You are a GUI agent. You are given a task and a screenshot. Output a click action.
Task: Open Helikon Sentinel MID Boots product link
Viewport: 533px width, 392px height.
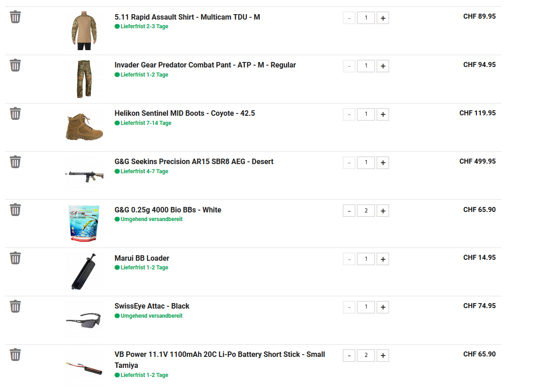[x=184, y=113]
